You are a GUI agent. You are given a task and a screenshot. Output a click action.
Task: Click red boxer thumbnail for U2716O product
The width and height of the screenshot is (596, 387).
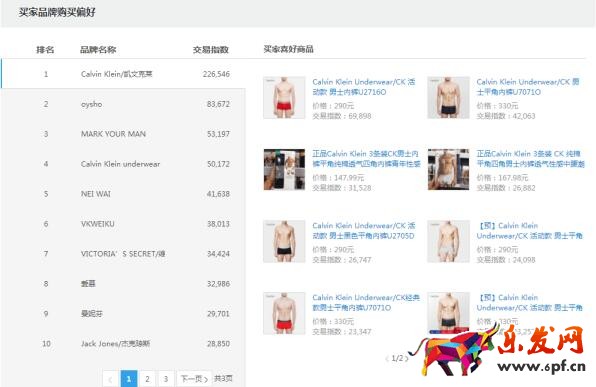(x=284, y=97)
